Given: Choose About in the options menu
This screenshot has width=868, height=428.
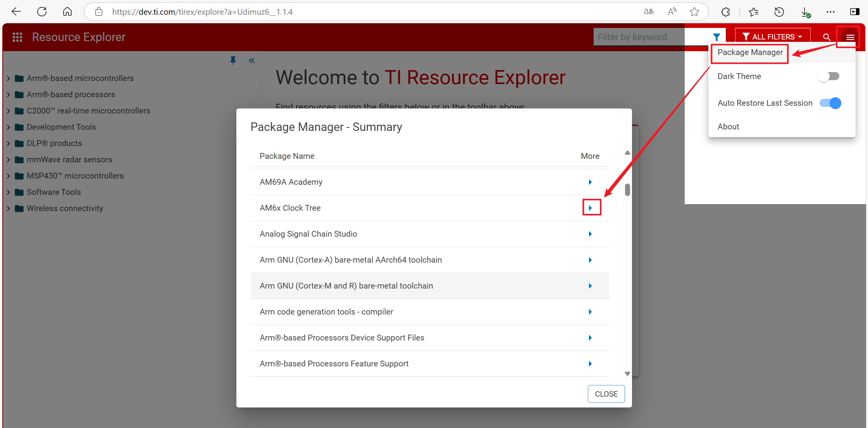Looking at the screenshot, I should [x=728, y=127].
